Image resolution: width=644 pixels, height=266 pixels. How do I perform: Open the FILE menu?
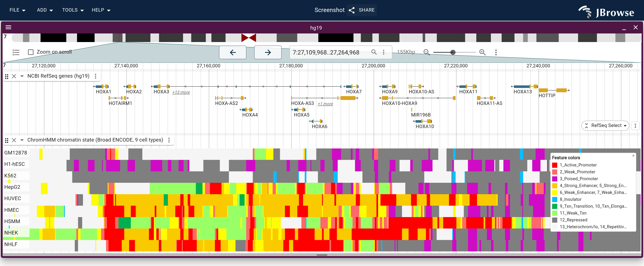click(17, 10)
